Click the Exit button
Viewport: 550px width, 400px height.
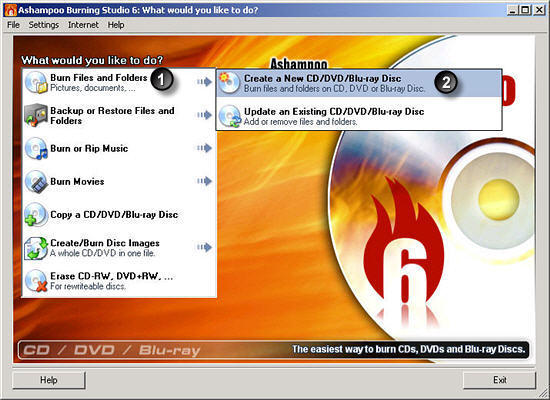499,380
